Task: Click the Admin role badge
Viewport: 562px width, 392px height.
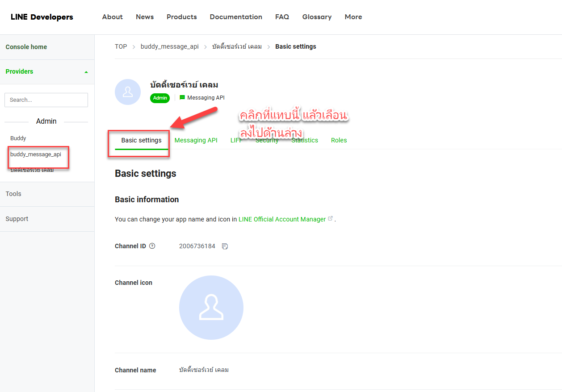Action: tap(160, 98)
